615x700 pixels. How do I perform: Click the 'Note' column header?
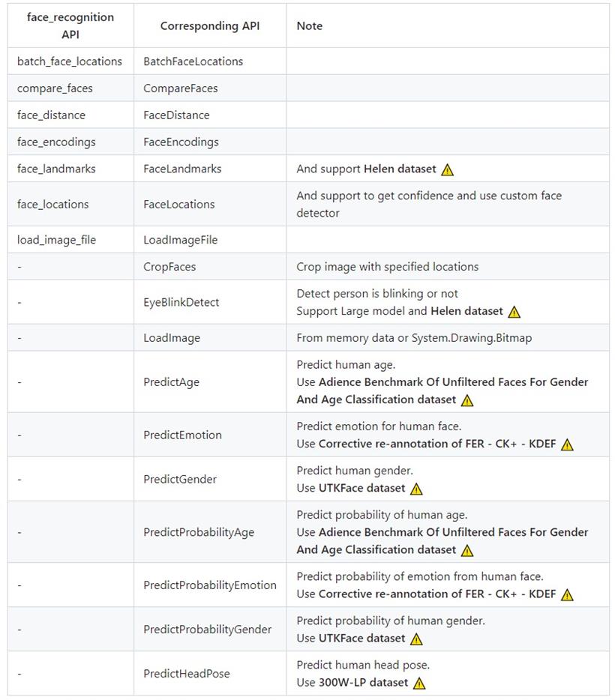(310, 26)
